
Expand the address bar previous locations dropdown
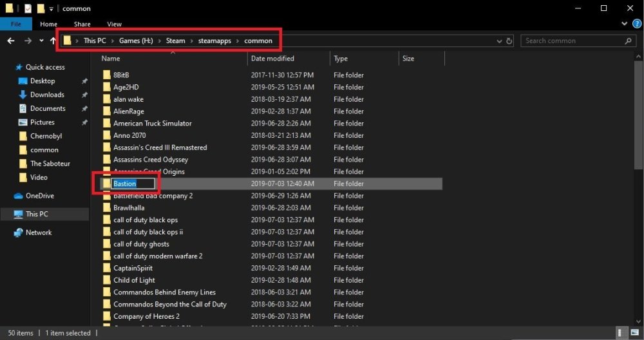(x=500, y=41)
